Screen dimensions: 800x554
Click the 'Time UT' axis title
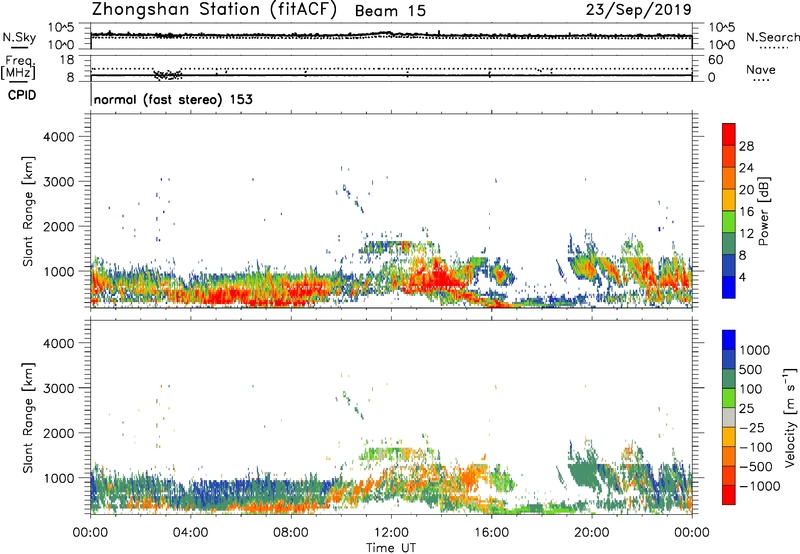point(390,547)
